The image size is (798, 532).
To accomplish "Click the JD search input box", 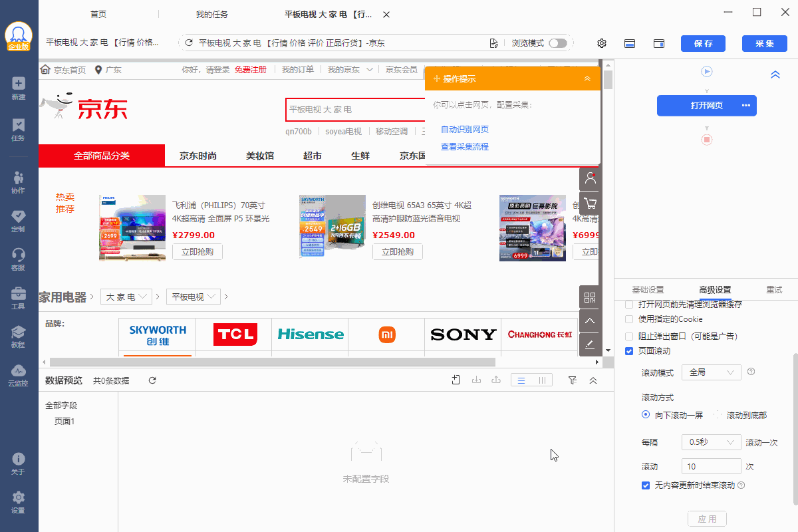I will tap(355, 110).
